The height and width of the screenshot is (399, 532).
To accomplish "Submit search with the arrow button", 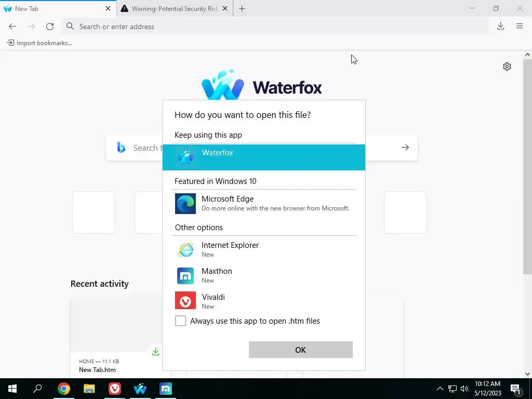I will [x=405, y=148].
